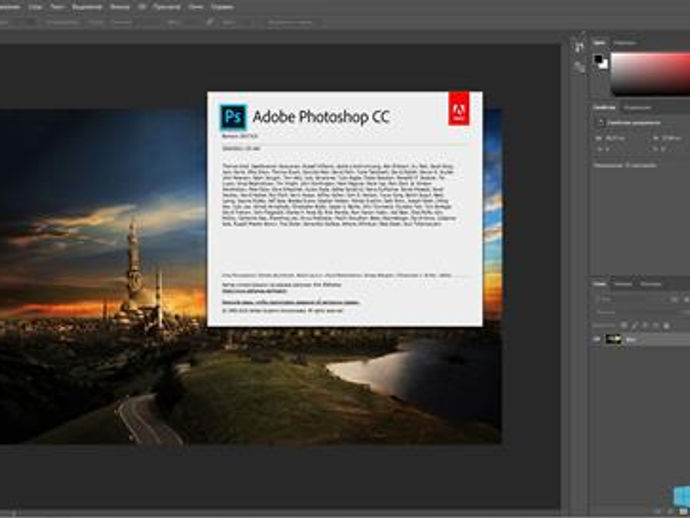
Task: Open the Просмотр (View) menu
Action: coord(166,7)
